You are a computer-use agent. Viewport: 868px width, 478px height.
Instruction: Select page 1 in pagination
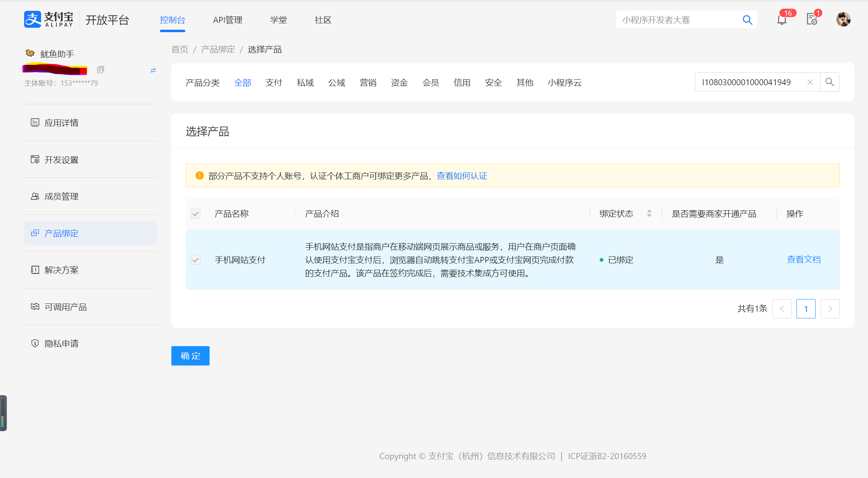click(806, 309)
